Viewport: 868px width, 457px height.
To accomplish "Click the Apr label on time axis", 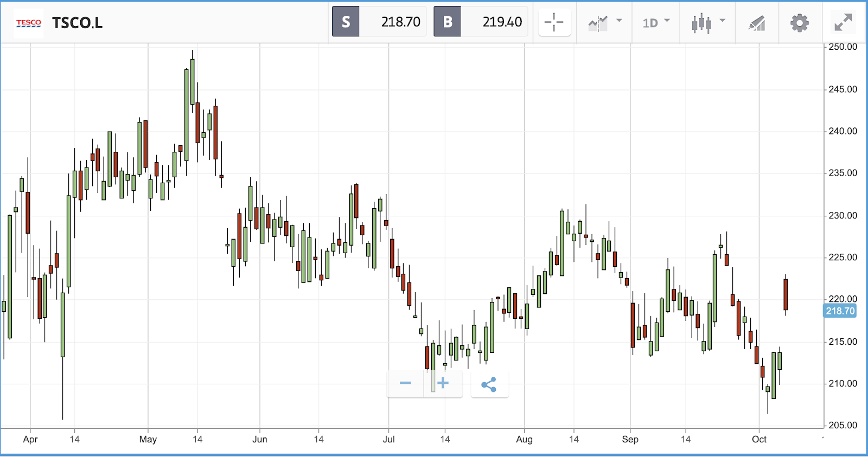I will 30,440.
